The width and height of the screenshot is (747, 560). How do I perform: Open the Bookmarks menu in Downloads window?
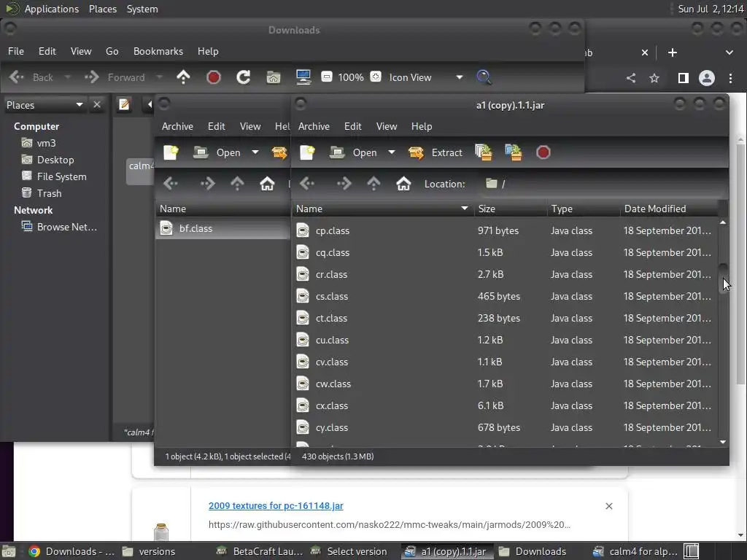(x=158, y=52)
